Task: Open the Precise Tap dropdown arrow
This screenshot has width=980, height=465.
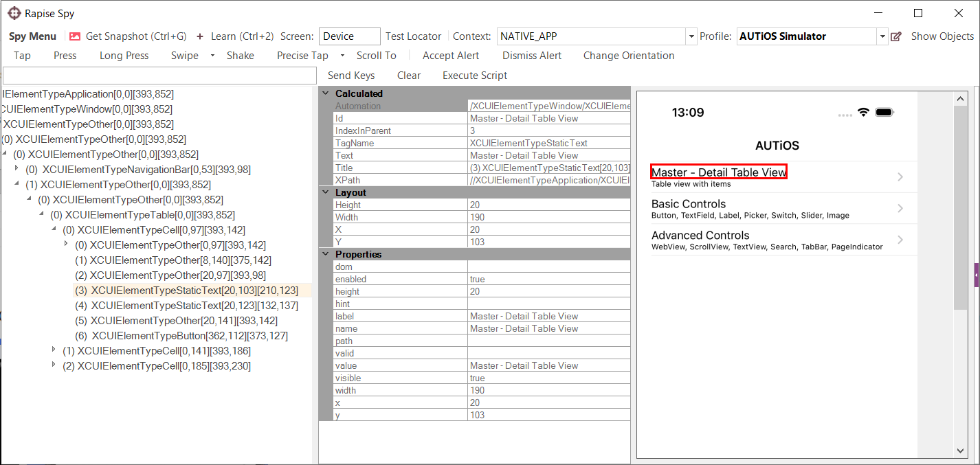Action: (x=342, y=56)
